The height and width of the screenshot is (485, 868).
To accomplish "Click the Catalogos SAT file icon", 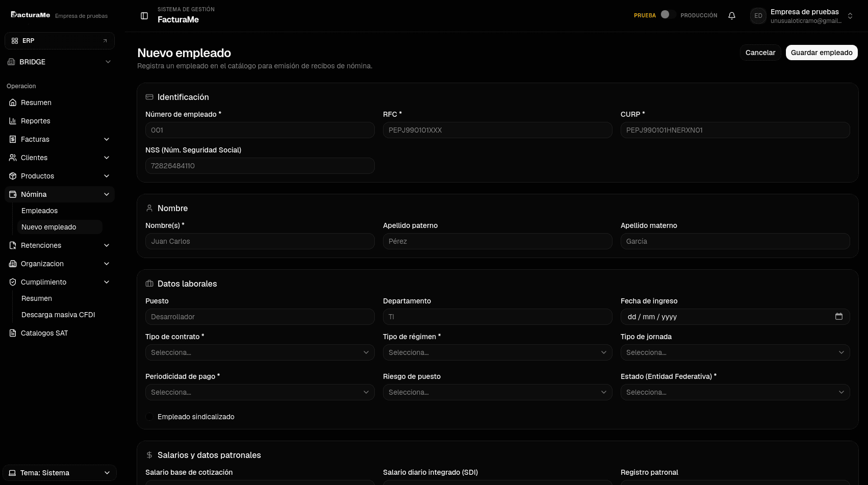I will [13, 333].
